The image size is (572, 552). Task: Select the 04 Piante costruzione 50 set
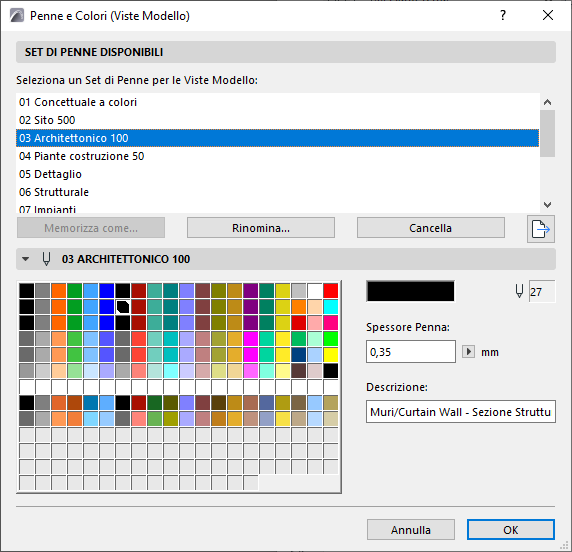coord(277,156)
